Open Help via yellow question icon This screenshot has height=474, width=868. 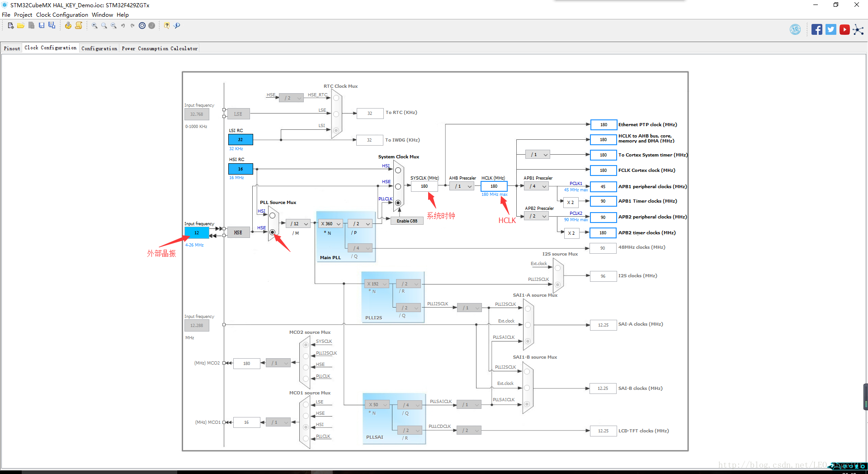167,26
